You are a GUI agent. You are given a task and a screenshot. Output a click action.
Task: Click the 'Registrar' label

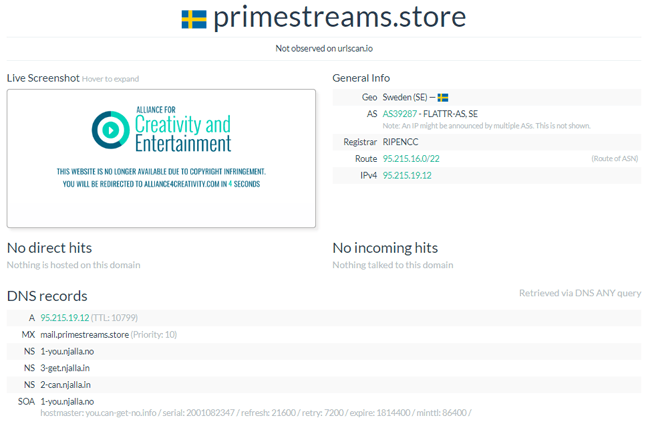pyautogui.click(x=360, y=142)
